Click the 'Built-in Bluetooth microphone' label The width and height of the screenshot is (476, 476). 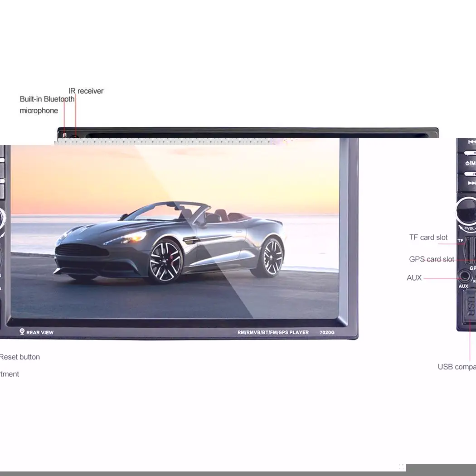(47, 105)
